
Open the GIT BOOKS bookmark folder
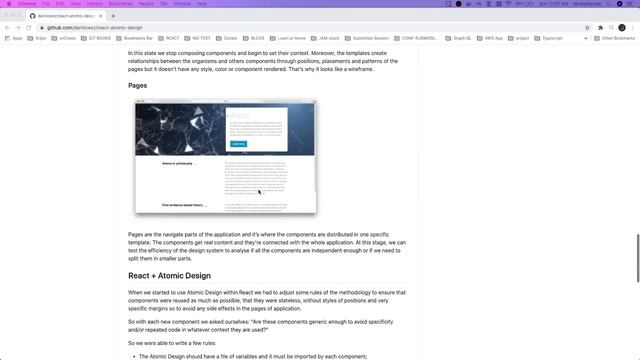pos(96,38)
